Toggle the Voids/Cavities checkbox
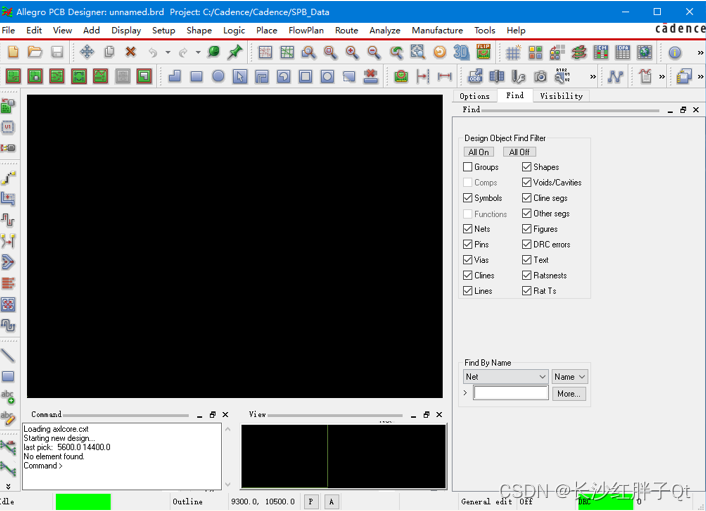This screenshot has height=511, width=706. (526, 182)
